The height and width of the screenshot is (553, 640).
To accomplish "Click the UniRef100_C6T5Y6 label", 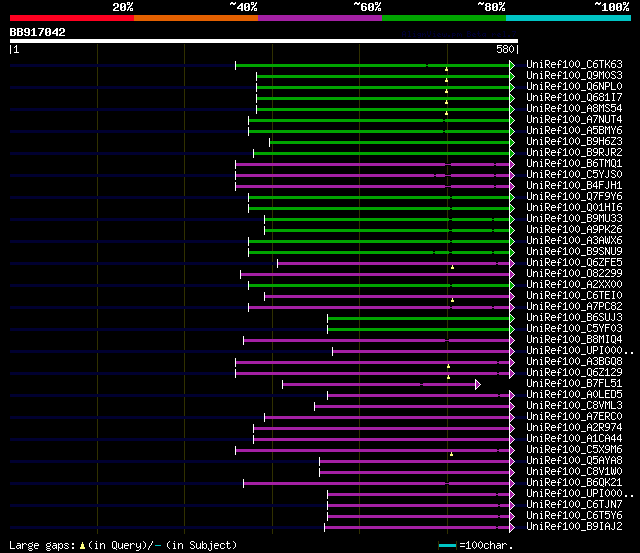I will [x=574, y=516].
